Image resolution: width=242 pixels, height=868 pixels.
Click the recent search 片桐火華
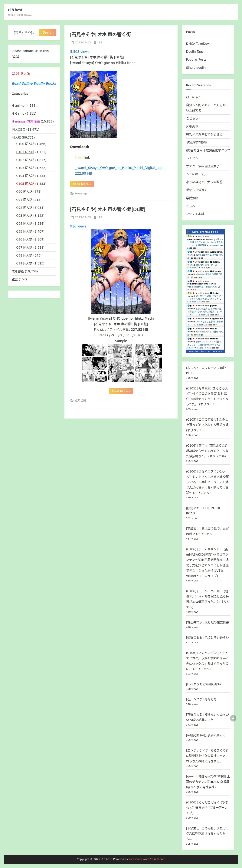click(192, 126)
